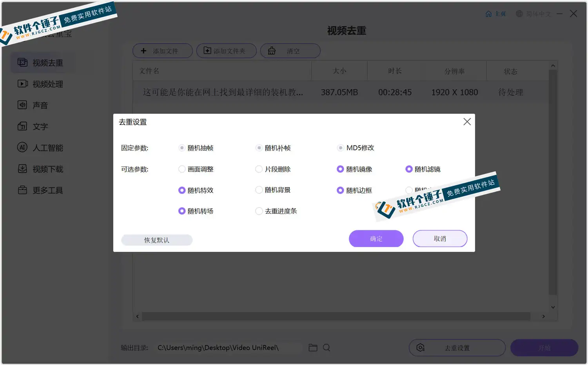Add a video via 添加文件
The image size is (588, 365).
[x=162, y=51]
